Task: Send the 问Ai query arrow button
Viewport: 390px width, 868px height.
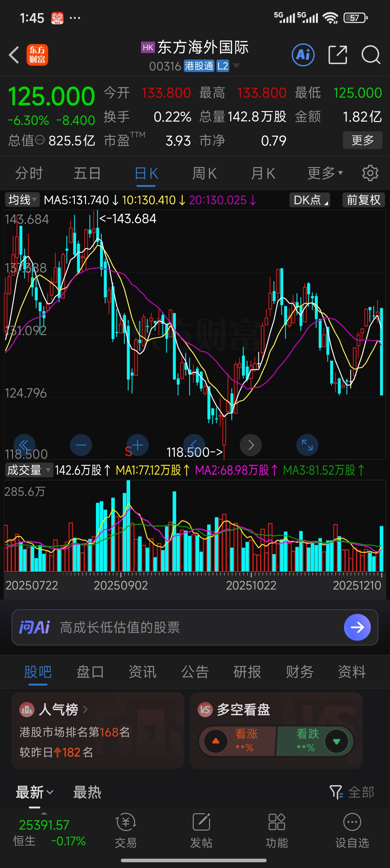Action: click(357, 627)
